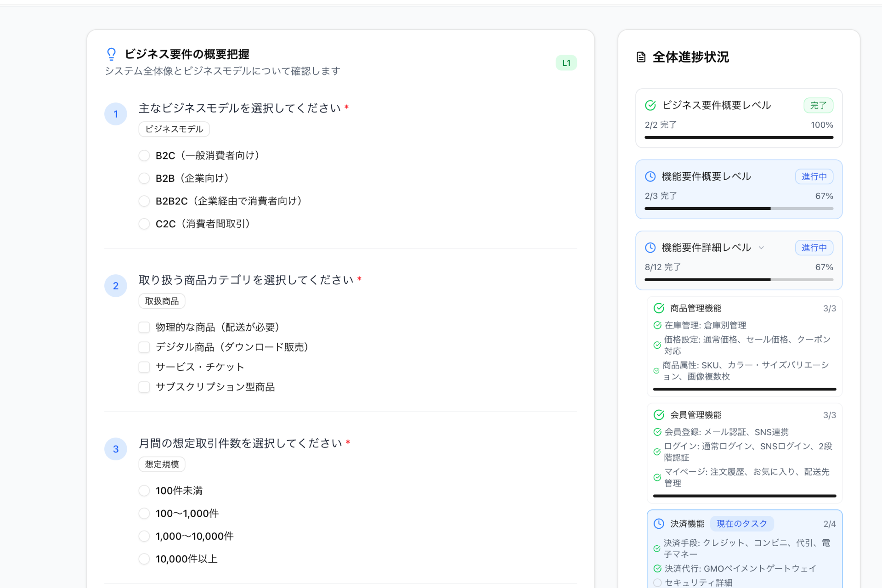Click the L1 badge
Viewport: 882px width, 588px height.
tap(566, 62)
